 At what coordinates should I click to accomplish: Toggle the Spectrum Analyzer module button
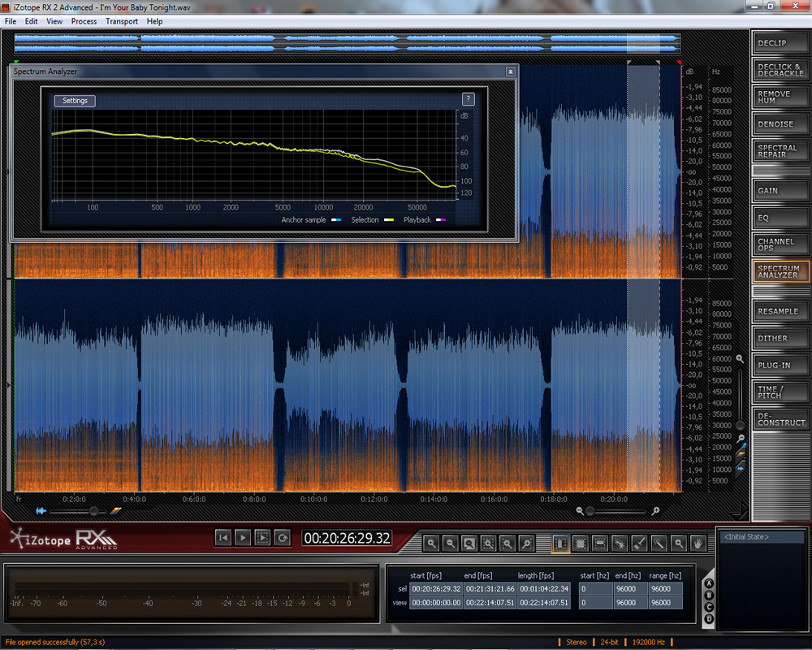point(780,271)
